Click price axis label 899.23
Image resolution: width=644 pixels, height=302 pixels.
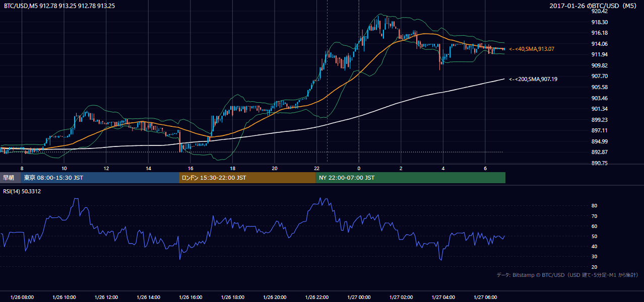[600, 120]
